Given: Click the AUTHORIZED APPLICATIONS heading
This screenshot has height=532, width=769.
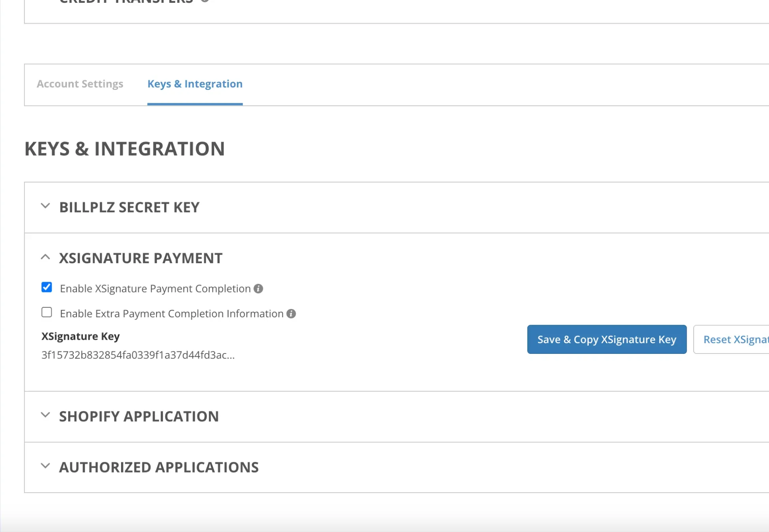Looking at the screenshot, I should tap(159, 467).
